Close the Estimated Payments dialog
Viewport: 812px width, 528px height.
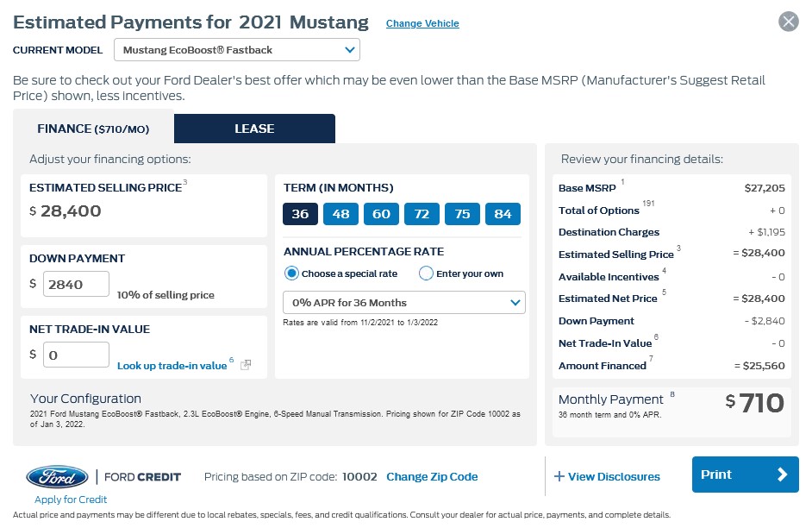click(788, 22)
